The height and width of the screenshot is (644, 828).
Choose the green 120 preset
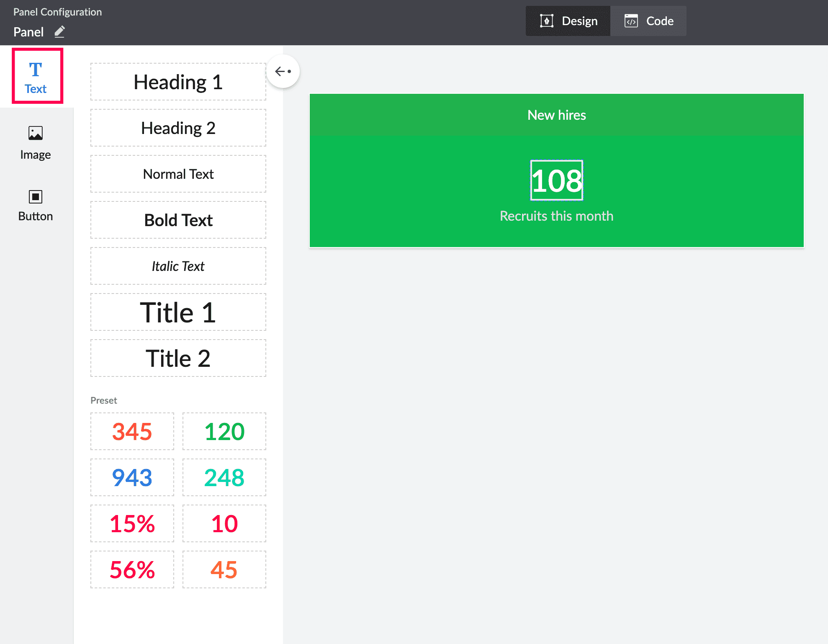click(x=224, y=432)
